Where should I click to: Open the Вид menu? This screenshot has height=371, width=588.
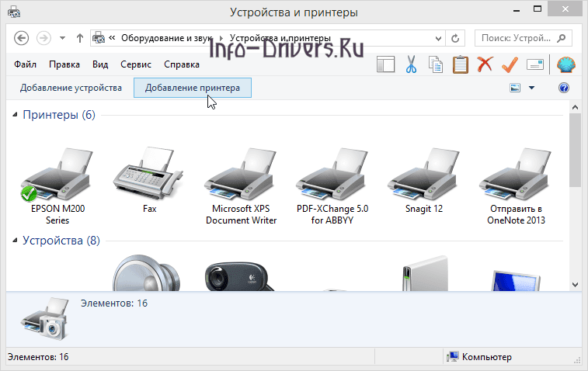(100, 64)
